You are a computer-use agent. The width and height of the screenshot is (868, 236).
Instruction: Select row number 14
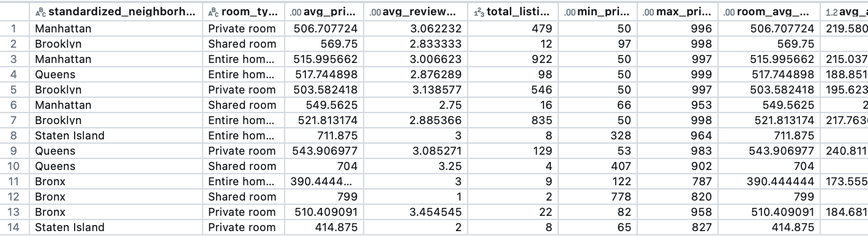click(15, 227)
